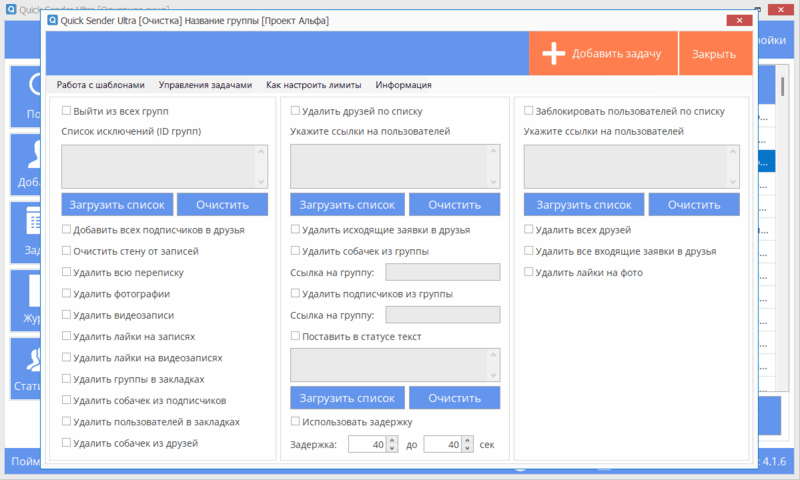Enable Удалить подписчиков из группы

295,293
